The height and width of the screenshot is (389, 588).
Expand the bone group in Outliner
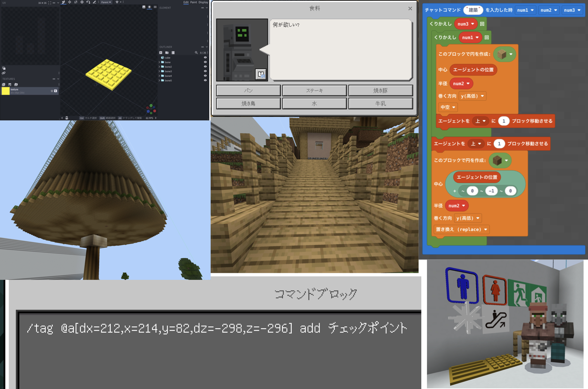pyautogui.click(x=159, y=62)
